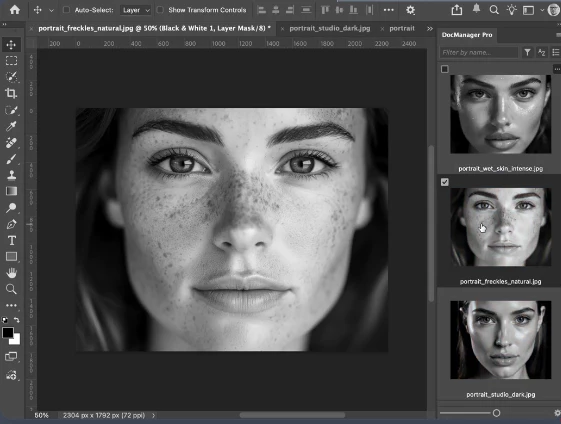Expand the hidden document tabs chevron

click(430, 29)
